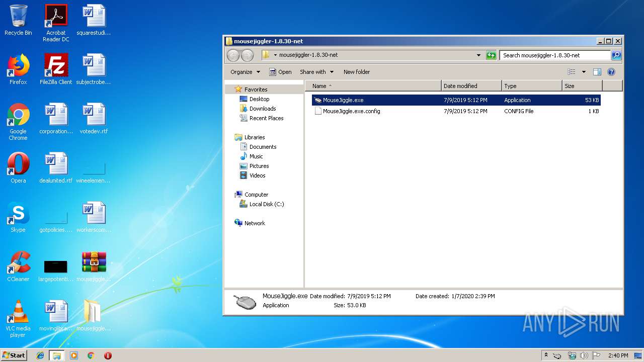Click the search mousejiggler field
This screenshot has width=644, height=362.
point(555,55)
